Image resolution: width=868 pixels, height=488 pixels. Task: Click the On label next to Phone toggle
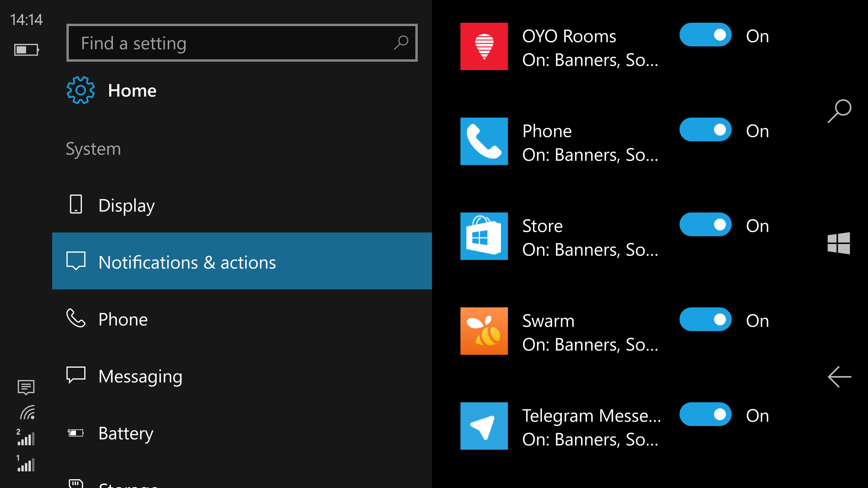(x=757, y=131)
